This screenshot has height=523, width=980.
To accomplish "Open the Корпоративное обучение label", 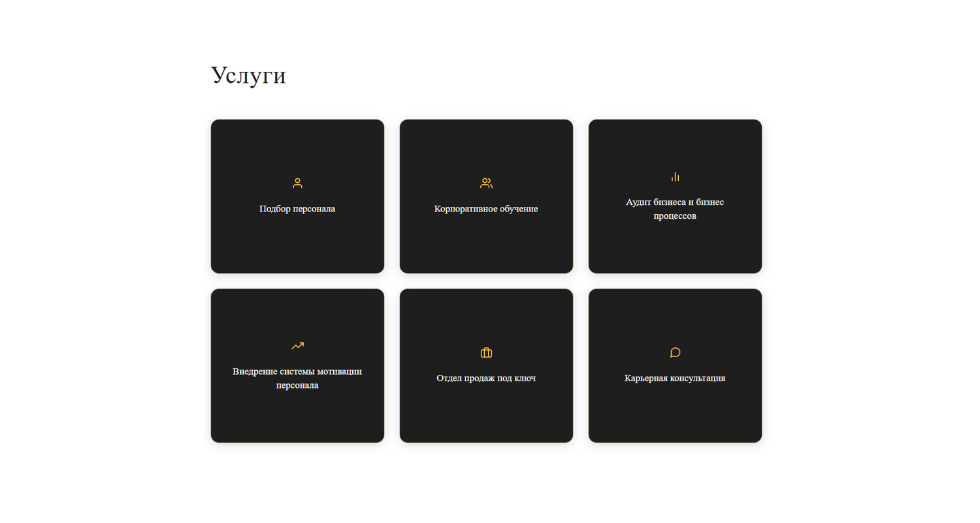I will coord(486,209).
